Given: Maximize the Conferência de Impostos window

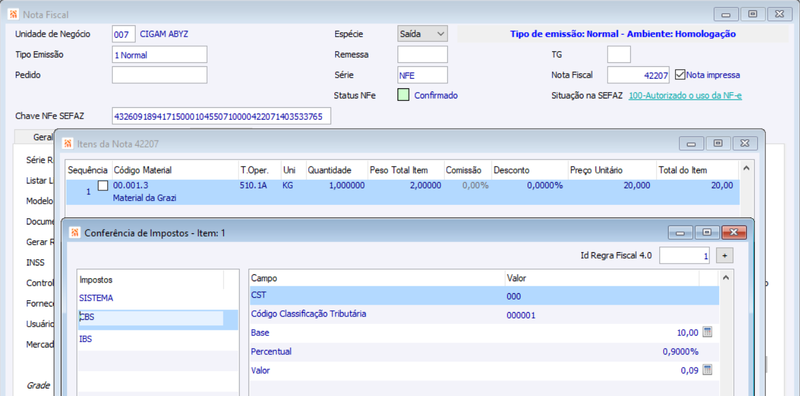Looking at the screenshot, I should pos(707,233).
